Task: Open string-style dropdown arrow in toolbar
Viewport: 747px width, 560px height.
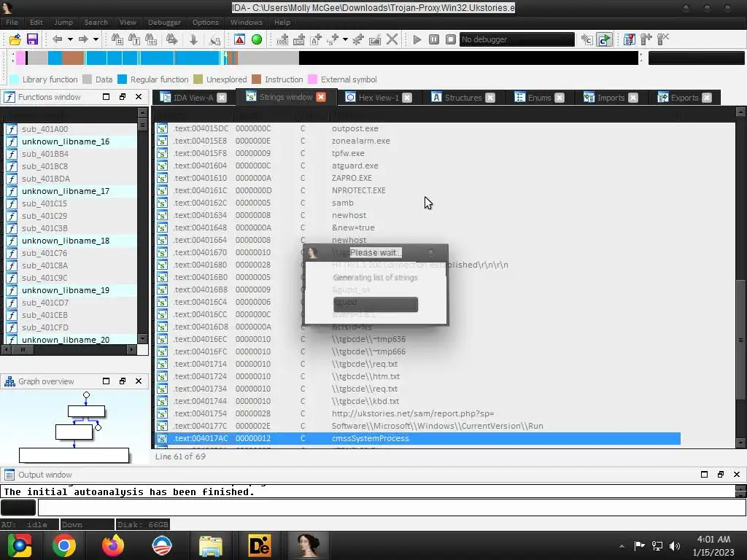Action: pos(345,39)
